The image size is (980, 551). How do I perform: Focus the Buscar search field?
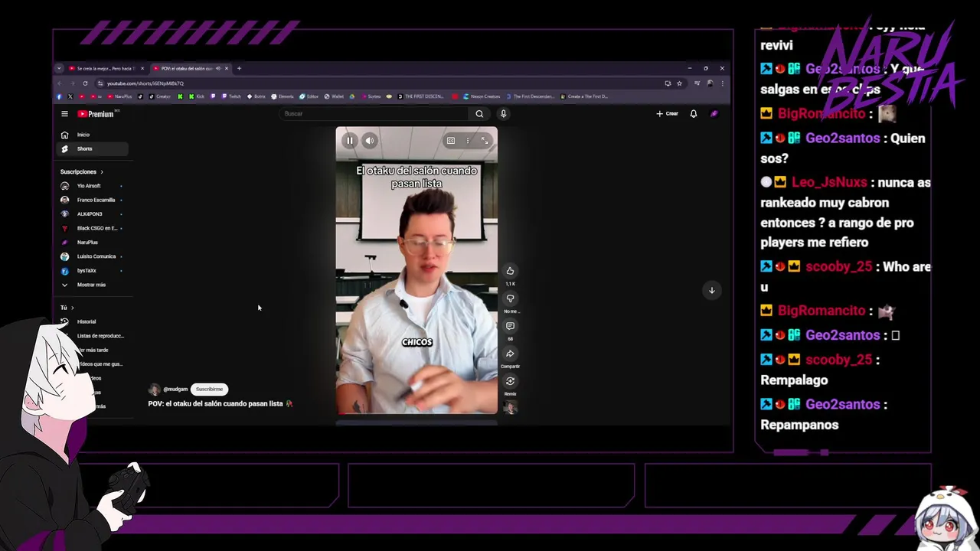(x=375, y=114)
